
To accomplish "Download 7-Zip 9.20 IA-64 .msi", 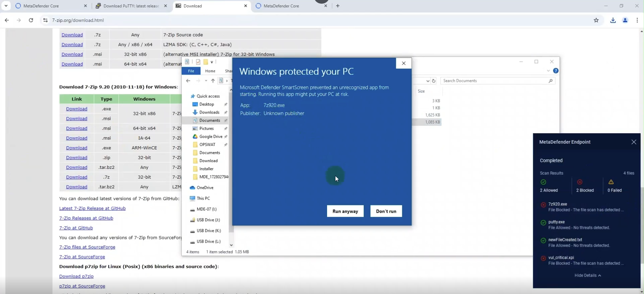I will [77, 138].
